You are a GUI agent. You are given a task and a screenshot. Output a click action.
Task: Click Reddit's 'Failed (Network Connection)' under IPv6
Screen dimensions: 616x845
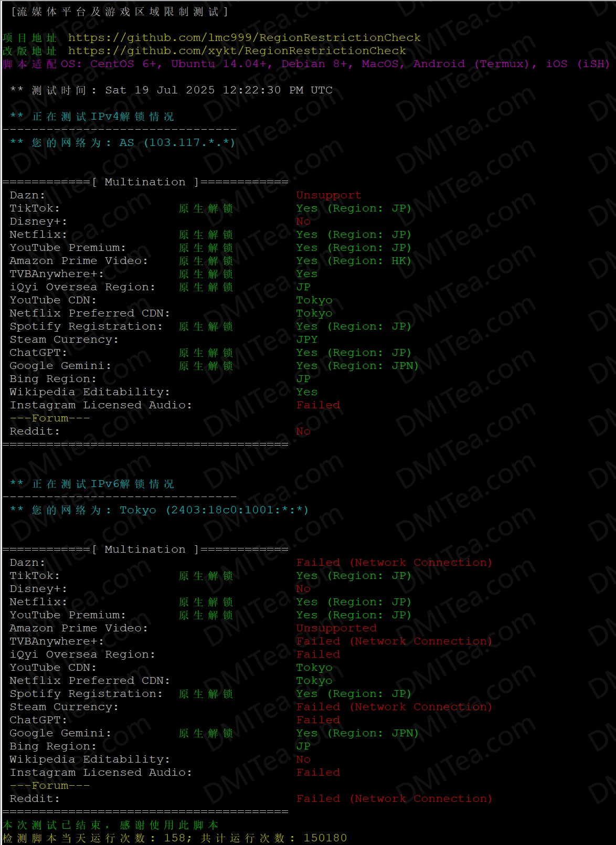394,799
